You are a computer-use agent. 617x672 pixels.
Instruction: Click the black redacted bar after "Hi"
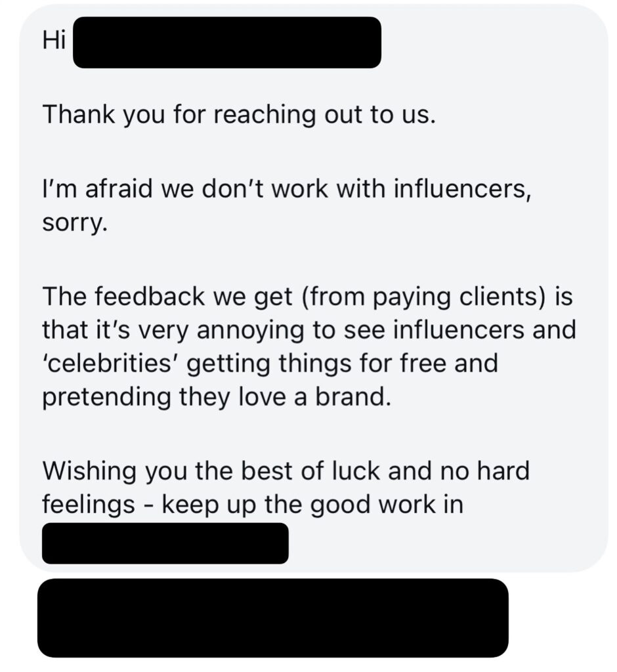226,43
